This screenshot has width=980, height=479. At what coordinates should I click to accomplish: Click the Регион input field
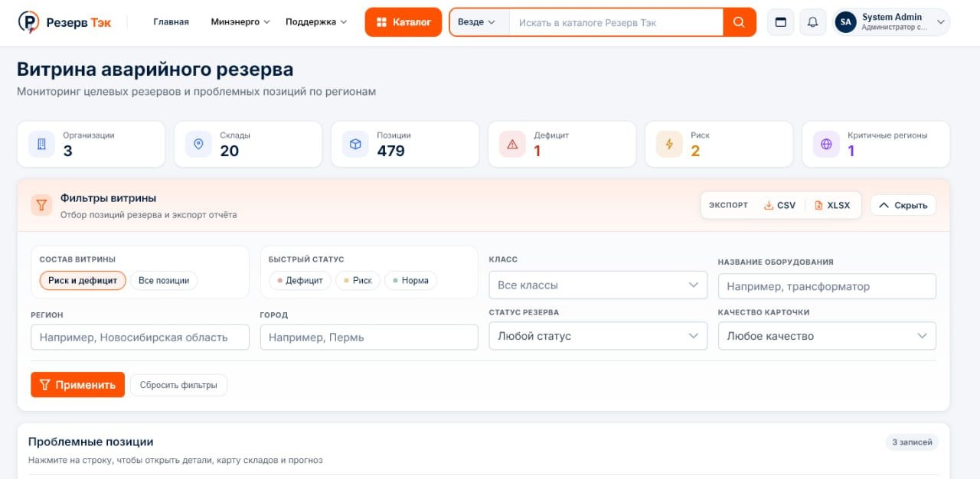(140, 337)
